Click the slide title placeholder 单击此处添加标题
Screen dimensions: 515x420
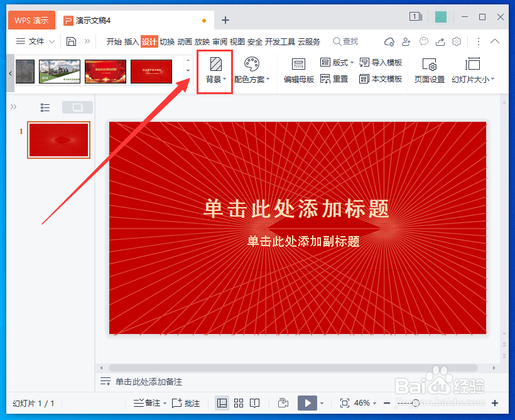click(x=296, y=208)
